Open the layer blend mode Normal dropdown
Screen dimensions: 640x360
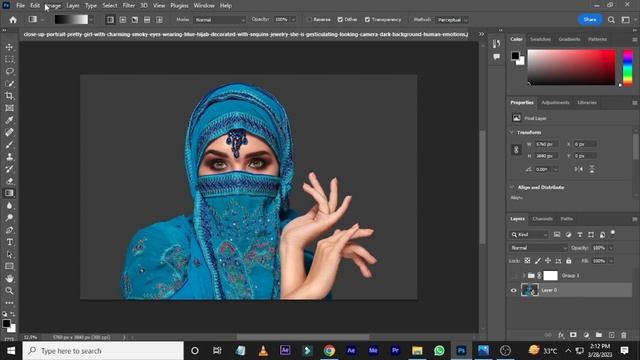tap(538, 248)
